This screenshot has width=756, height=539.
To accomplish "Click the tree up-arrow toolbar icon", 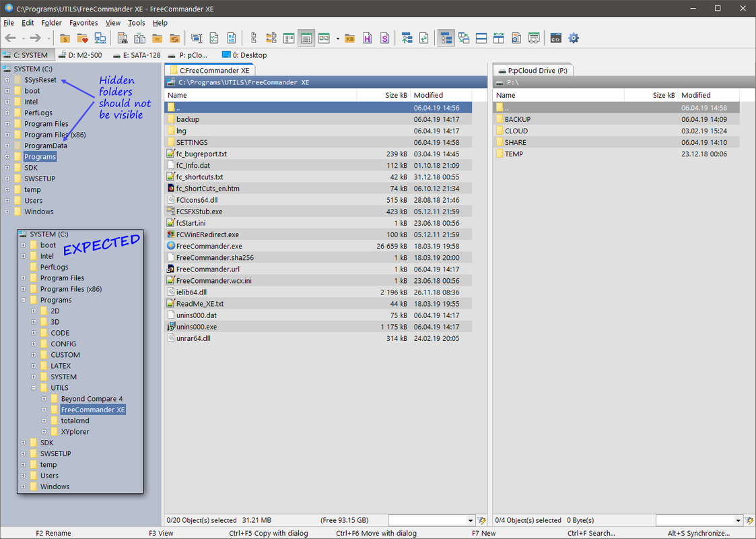I will tap(407, 38).
